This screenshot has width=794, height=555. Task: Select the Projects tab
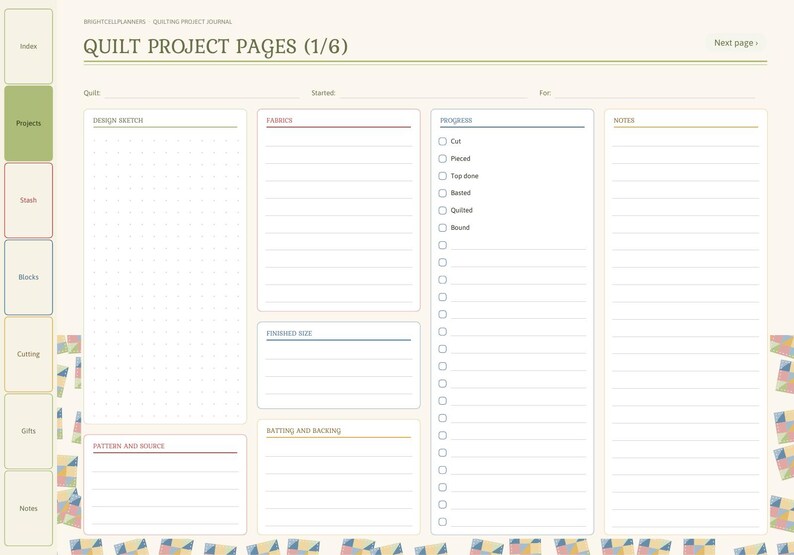point(28,123)
